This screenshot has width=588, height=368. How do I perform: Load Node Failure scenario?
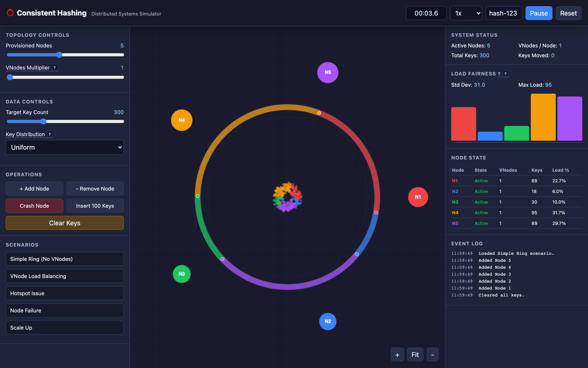tap(65, 310)
